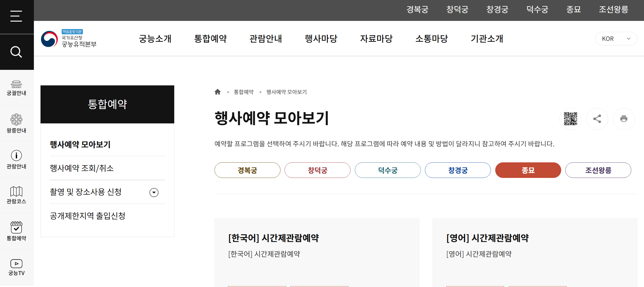Open 공개제한지역 출입신청 link
This screenshot has height=287, width=644.
click(x=87, y=216)
